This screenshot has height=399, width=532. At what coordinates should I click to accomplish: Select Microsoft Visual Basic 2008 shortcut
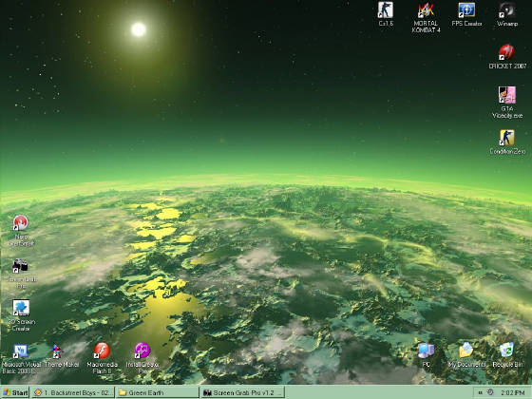point(21,351)
